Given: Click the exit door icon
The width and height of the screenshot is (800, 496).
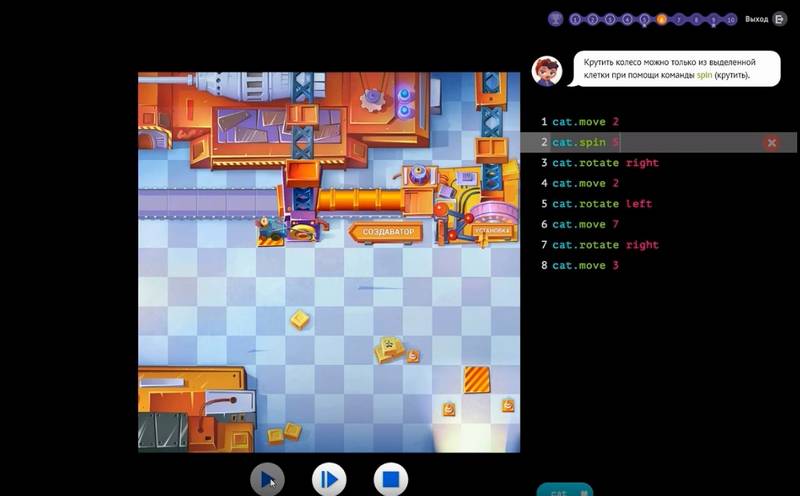Looking at the screenshot, I should (780, 19).
